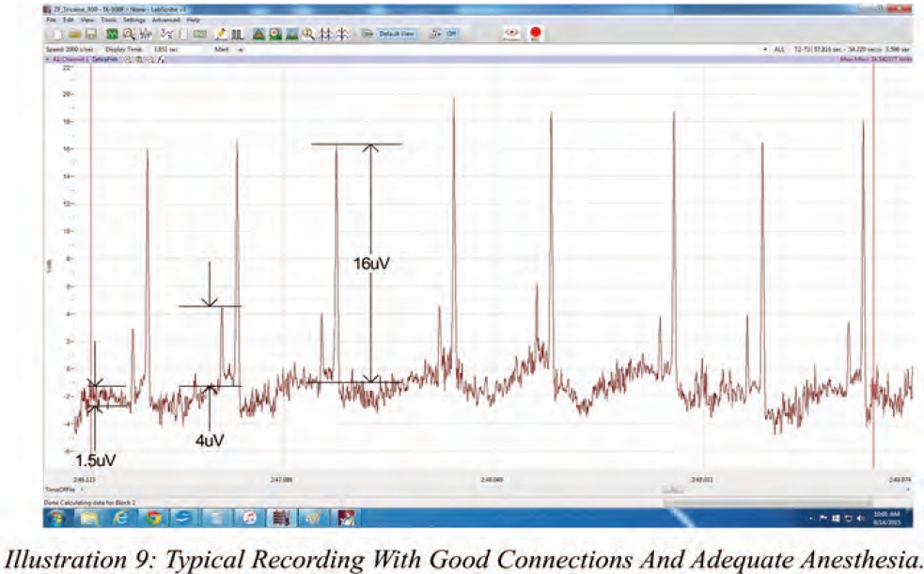
Task: Click the Default View button
Action: pyautogui.click(x=395, y=33)
